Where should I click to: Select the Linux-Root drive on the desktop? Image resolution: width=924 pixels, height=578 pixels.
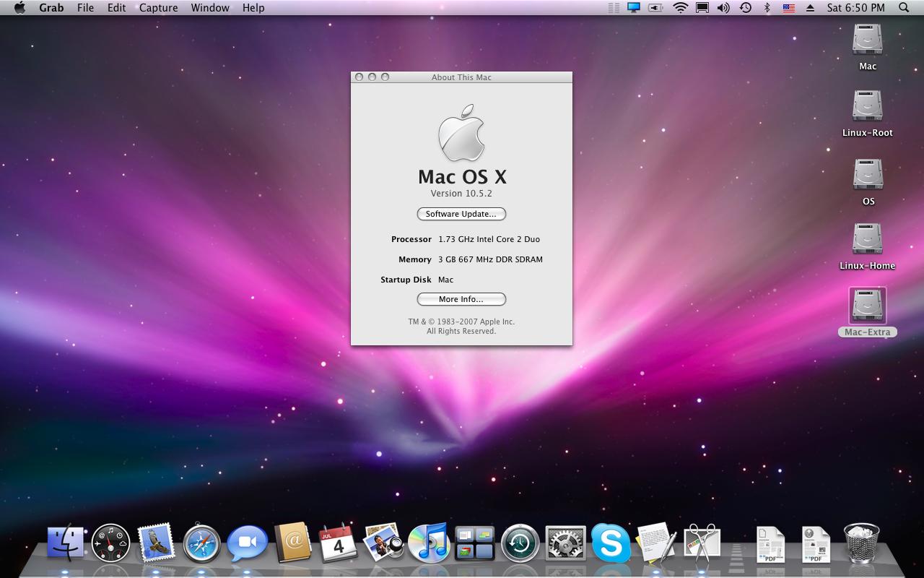(867, 114)
